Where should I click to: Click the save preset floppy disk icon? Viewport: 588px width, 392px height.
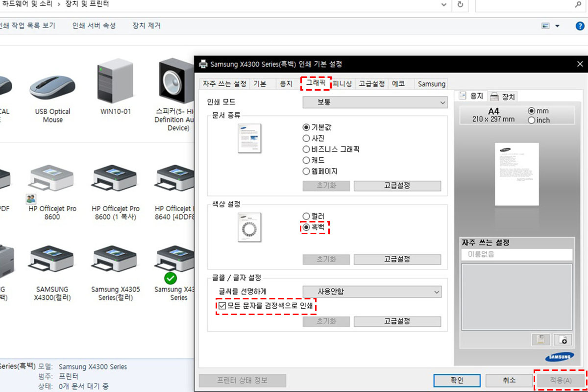point(540,339)
